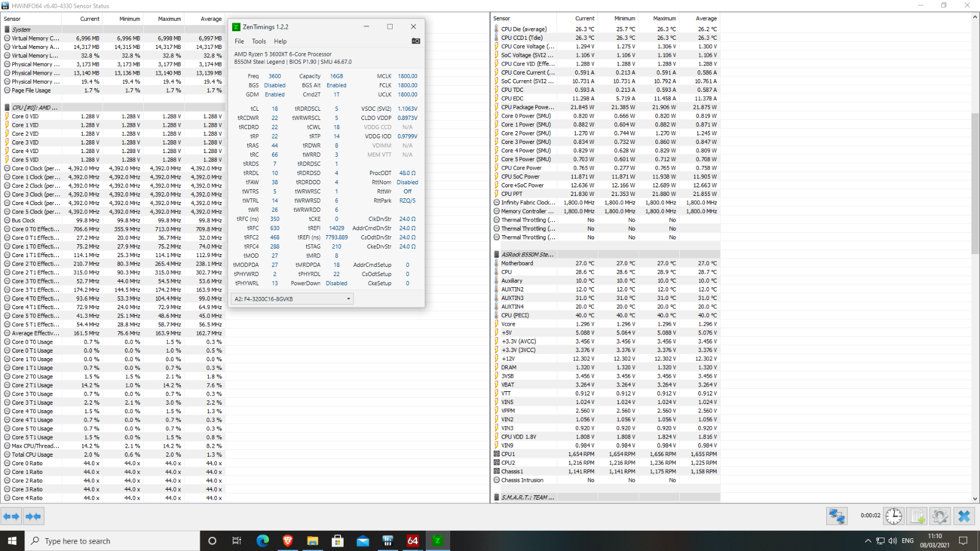Open ZenTimings Tools menu
This screenshot has width=980, height=551.
pyautogui.click(x=259, y=41)
